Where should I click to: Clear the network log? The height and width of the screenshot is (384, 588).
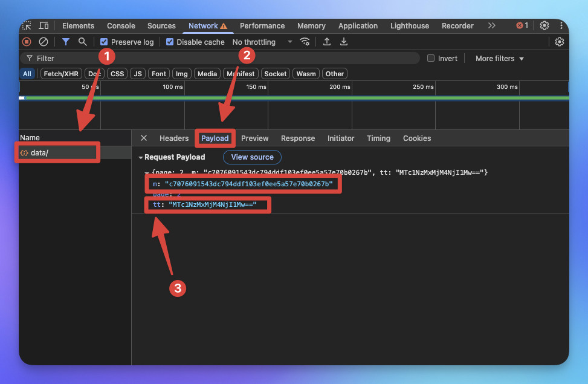tap(44, 42)
